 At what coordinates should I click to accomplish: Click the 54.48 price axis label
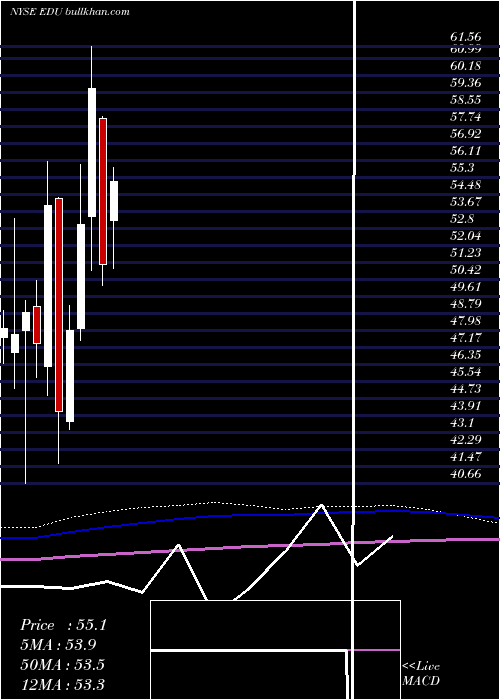point(465,185)
